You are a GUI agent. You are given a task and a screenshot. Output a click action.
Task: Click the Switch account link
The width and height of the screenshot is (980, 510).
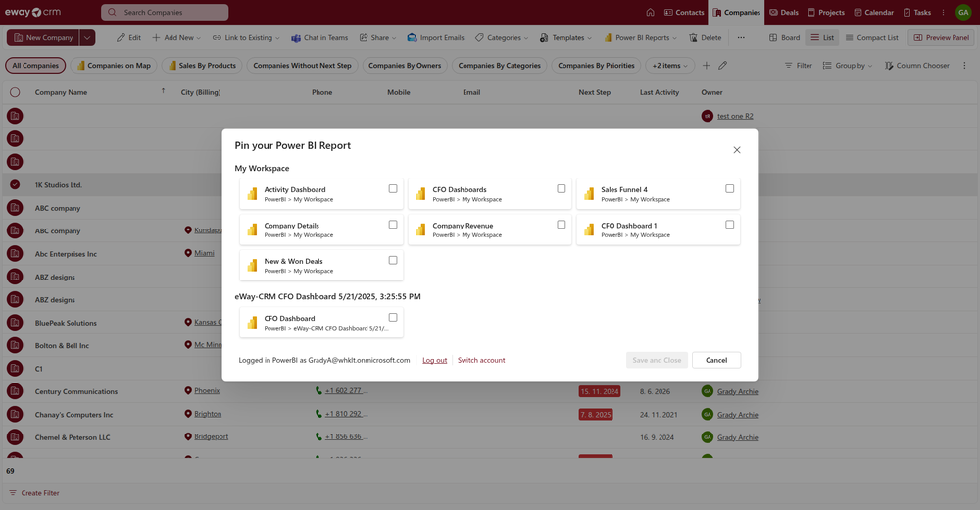click(481, 361)
